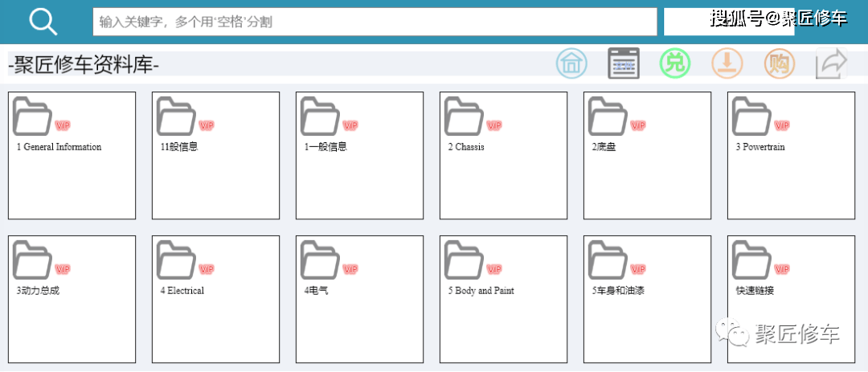Click the '4 Electrical' label
The width and height of the screenshot is (868, 372).
click(182, 291)
